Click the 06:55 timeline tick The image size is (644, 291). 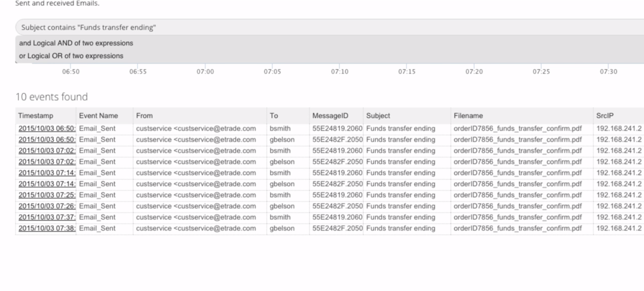pyautogui.click(x=138, y=72)
